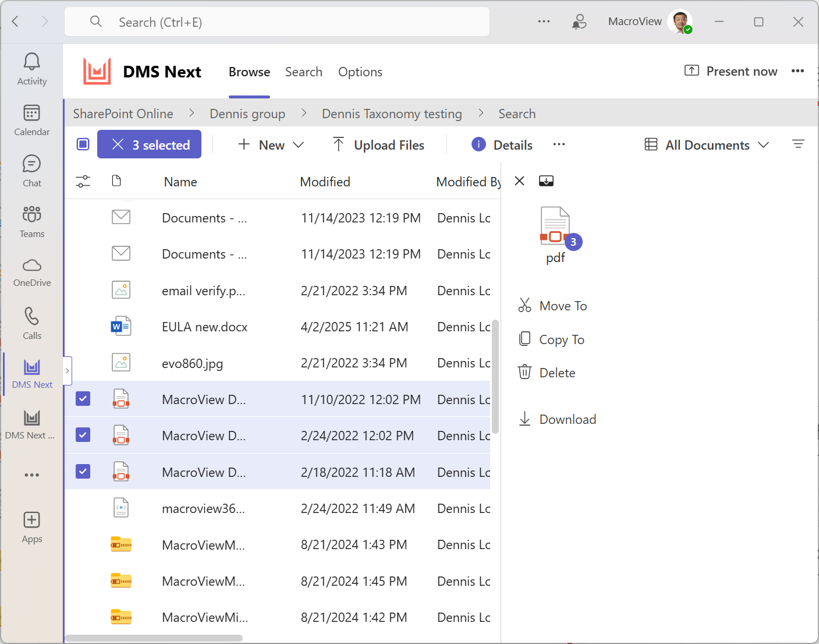Select the evo860.jpg file
Screen dimensions: 819x644
pyautogui.click(x=277, y=363)
